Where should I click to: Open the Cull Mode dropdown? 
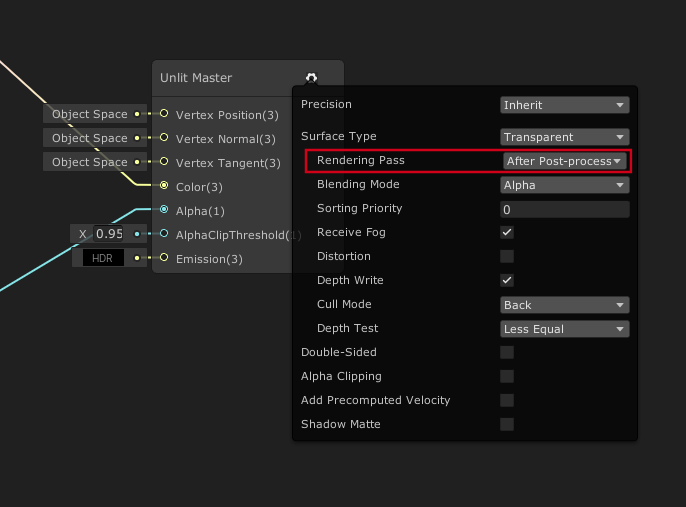pyautogui.click(x=564, y=305)
